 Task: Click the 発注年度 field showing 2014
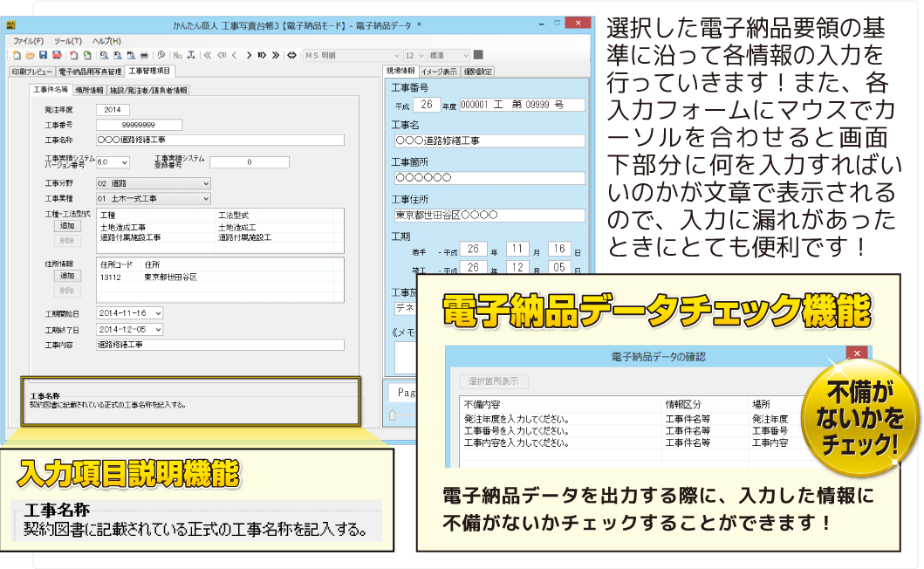pos(113,110)
